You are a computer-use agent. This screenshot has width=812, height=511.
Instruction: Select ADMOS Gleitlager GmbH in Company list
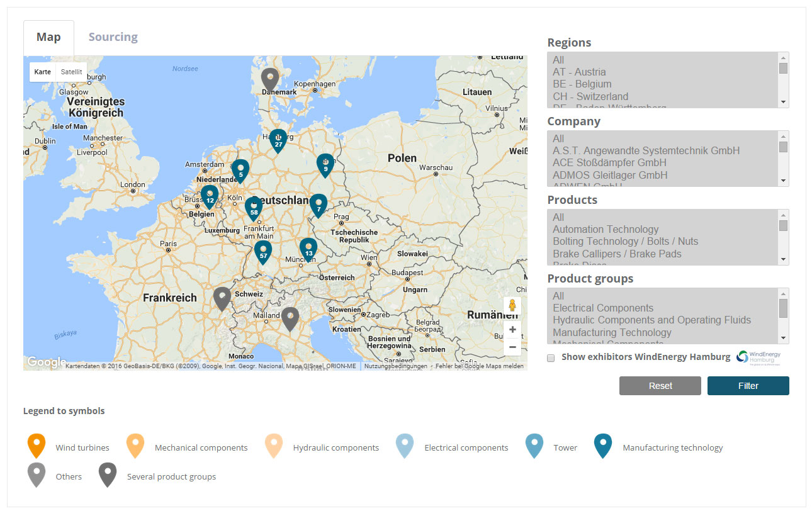click(x=663, y=176)
